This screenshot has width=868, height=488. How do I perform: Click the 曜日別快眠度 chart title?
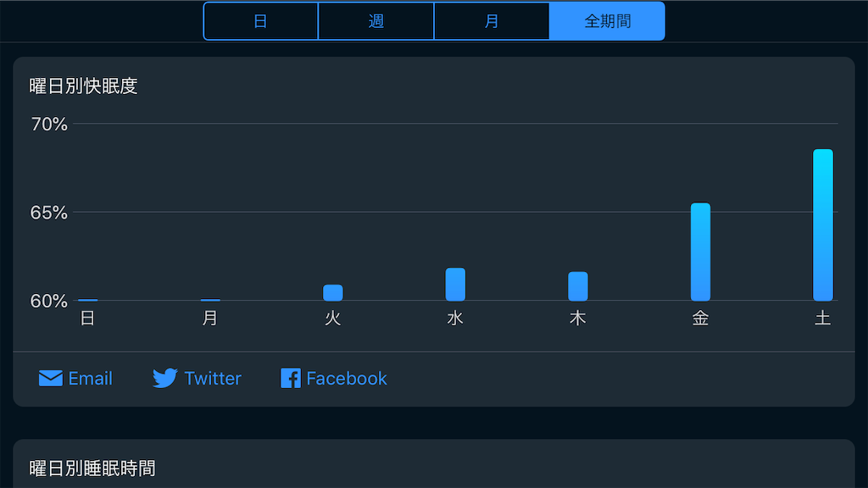point(83,86)
